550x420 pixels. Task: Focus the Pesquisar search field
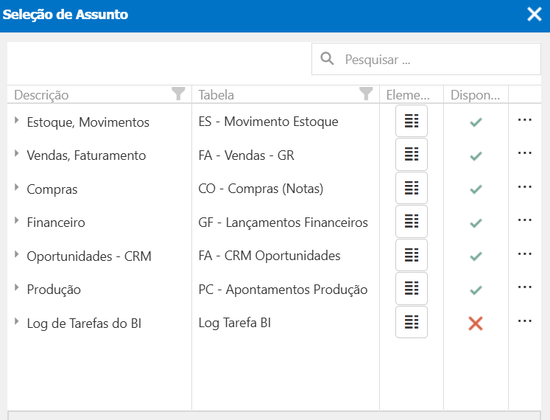click(x=426, y=59)
